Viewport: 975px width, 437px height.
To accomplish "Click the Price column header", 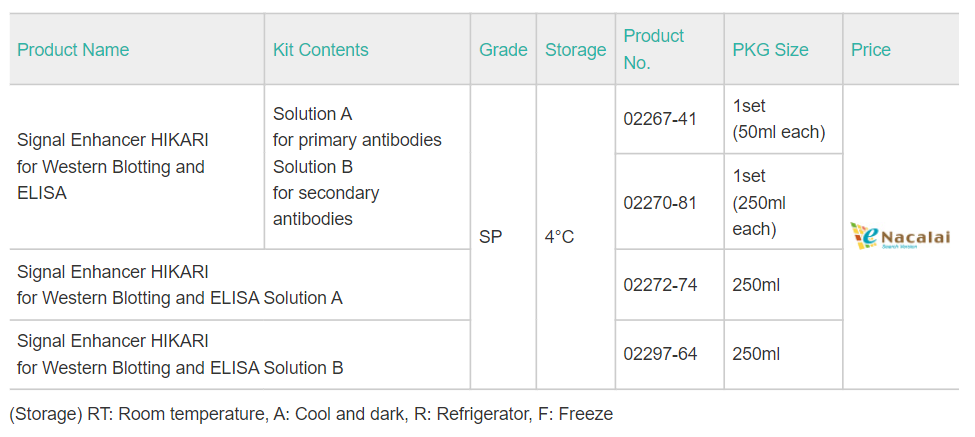I will [870, 50].
